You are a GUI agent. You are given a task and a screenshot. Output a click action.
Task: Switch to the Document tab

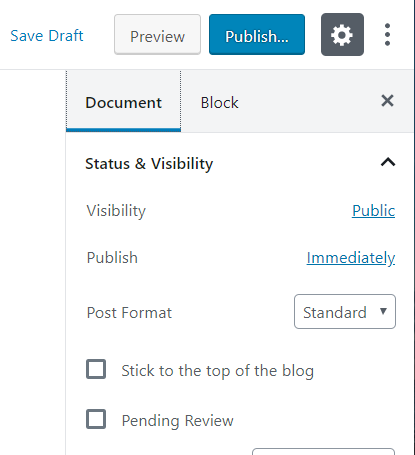pos(123,102)
